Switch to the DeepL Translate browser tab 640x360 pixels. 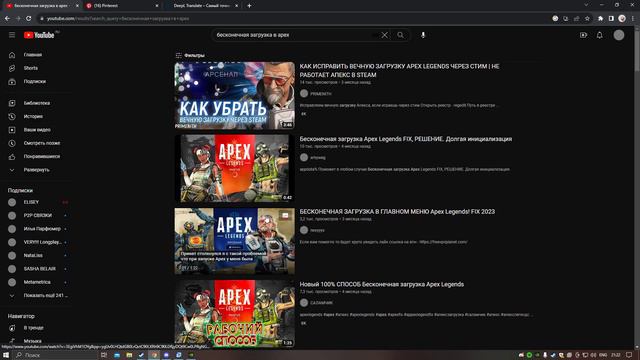pyautogui.click(x=202, y=6)
